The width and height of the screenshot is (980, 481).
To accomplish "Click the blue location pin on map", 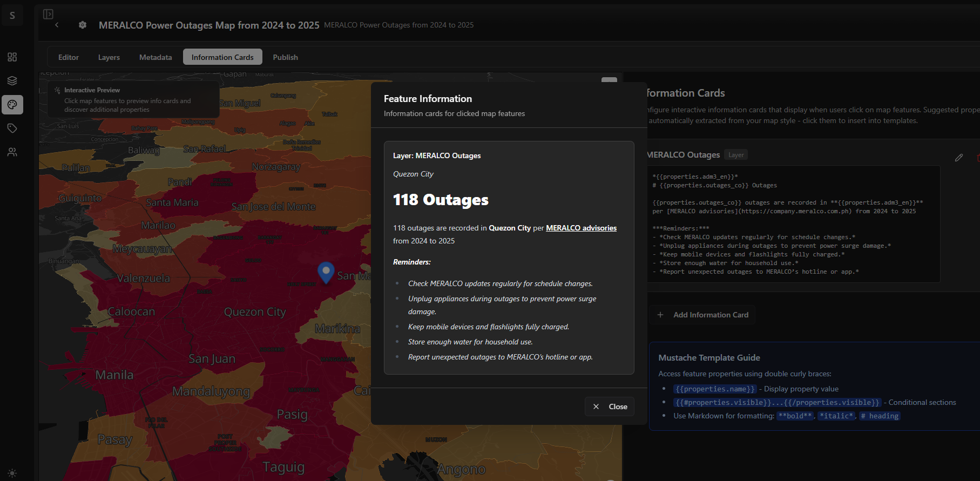I will (x=326, y=272).
